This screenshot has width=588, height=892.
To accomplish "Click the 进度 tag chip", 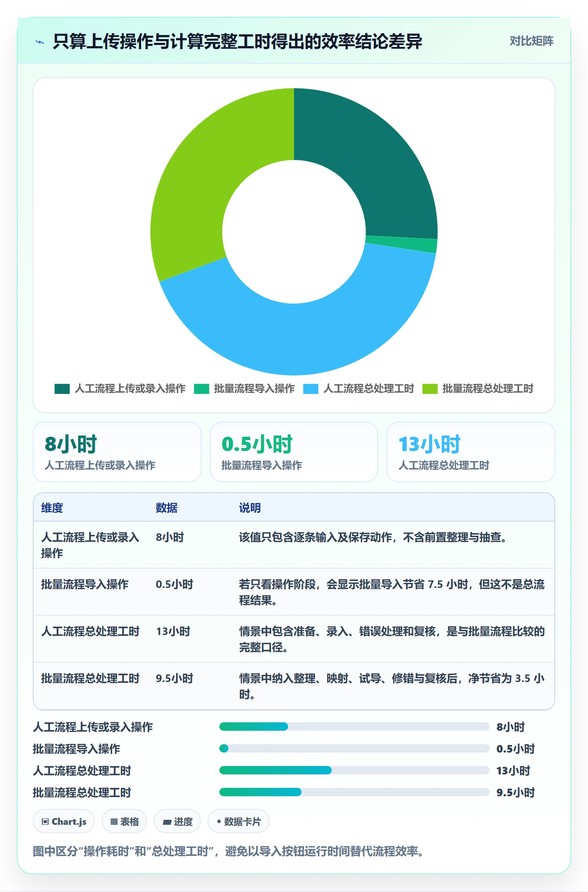I will pos(177,821).
